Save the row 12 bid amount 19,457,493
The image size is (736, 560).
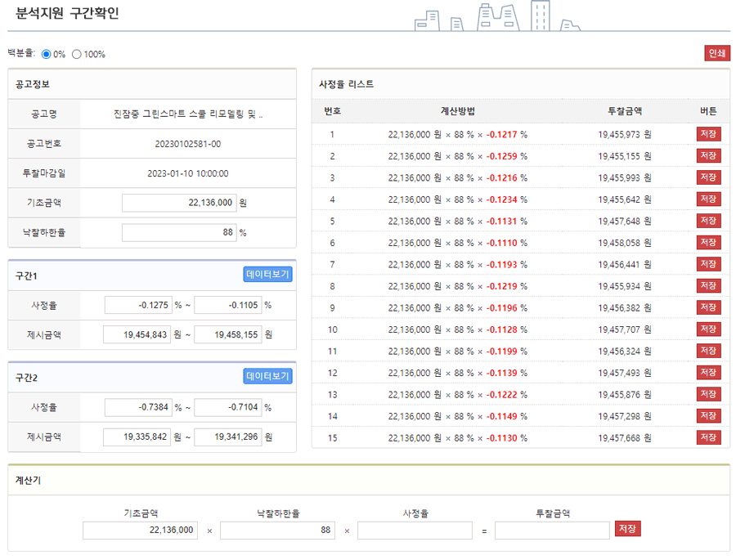coord(708,373)
